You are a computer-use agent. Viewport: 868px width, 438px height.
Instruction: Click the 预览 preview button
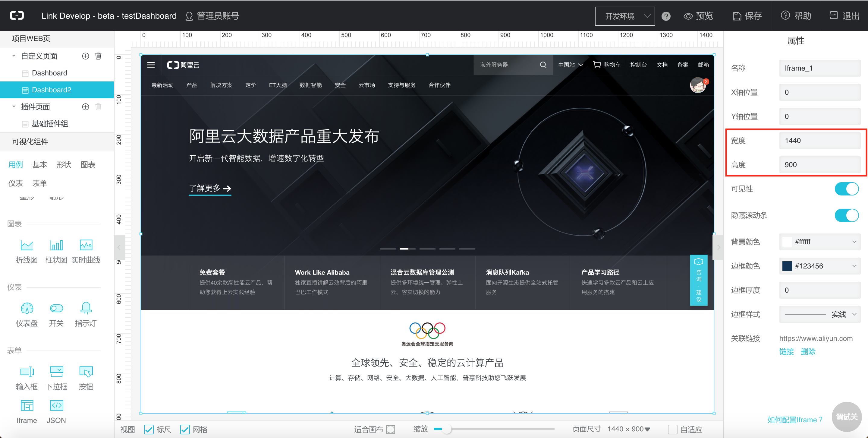(x=698, y=16)
